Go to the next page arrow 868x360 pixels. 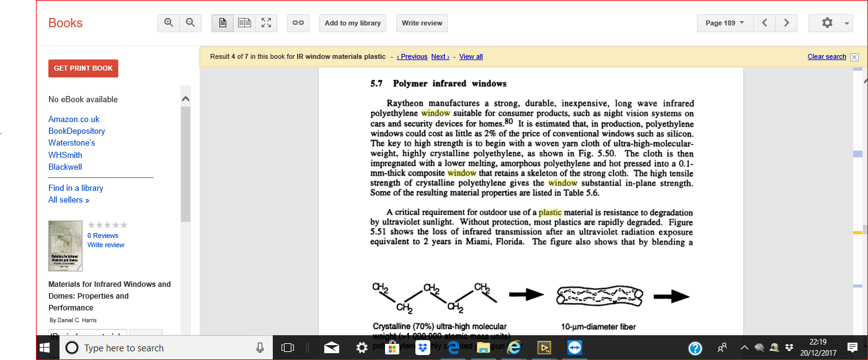tap(786, 23)
